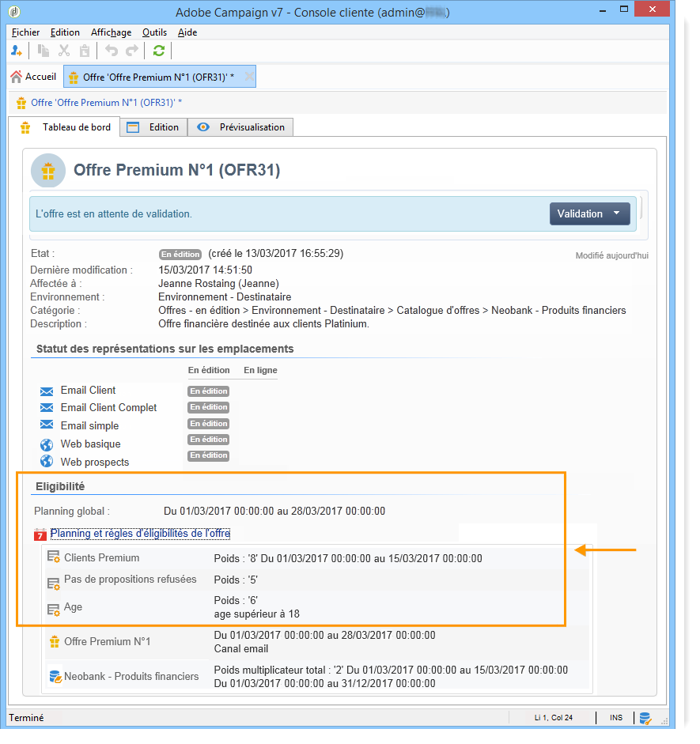Click the Terminé status bar text
The image size is (700, 744).
tap(26, 718)
